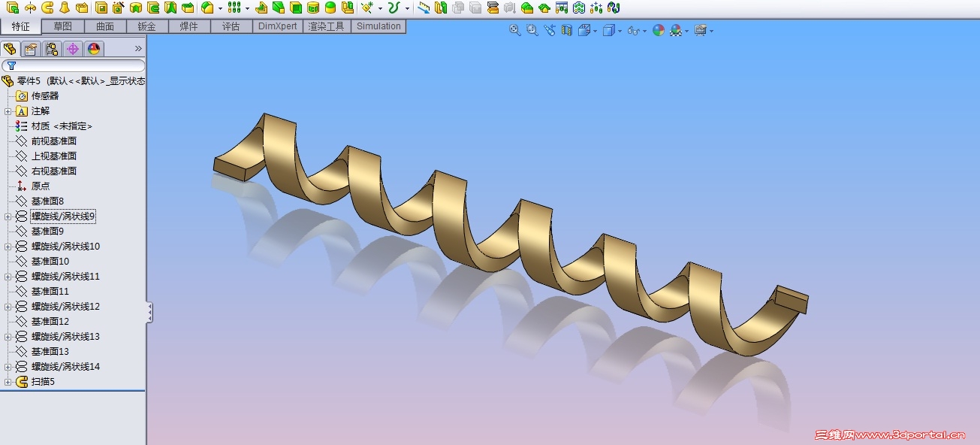
Task: Select 材质 <未指定> in tree
Action: 62,126
